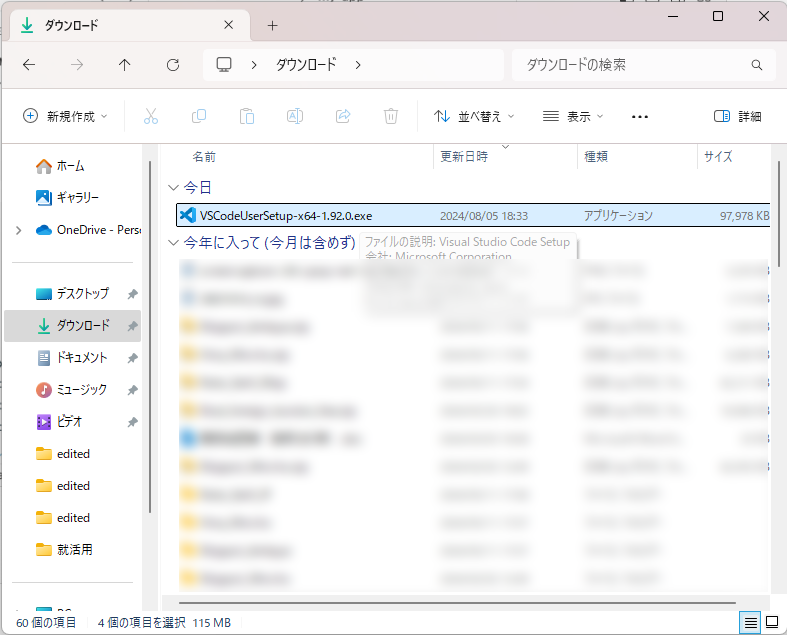Collapse the 今日 group

click(173, 188)
